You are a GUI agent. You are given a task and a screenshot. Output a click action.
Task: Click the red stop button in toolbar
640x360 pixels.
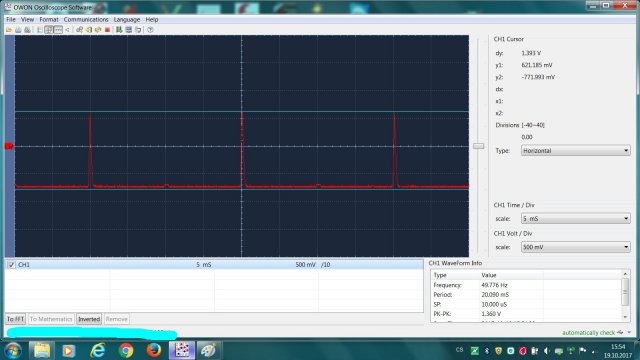coord(107,30)
